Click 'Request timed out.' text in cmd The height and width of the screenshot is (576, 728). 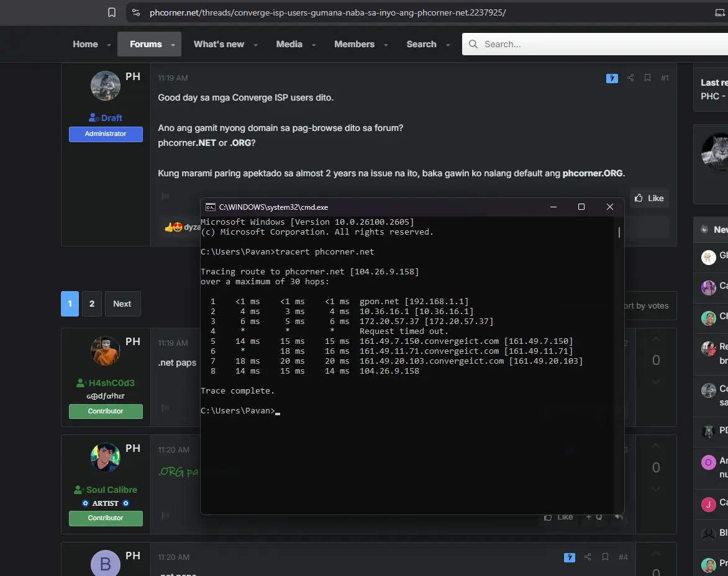tap(404, 331)
